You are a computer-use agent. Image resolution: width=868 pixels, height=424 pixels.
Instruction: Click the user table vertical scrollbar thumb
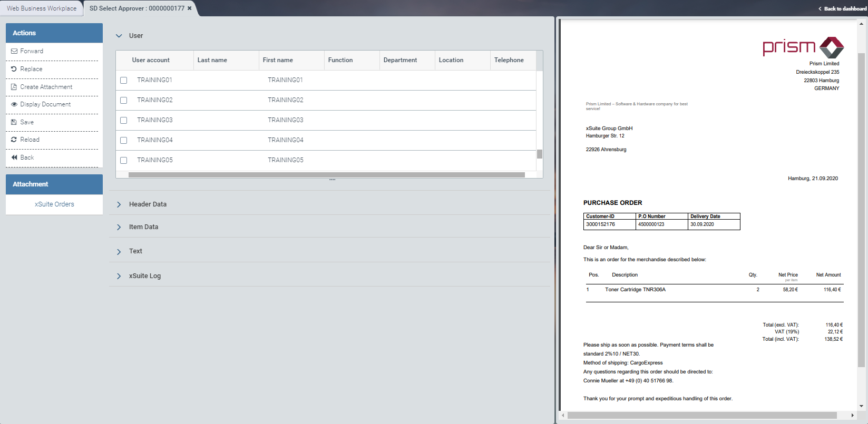point(540,154)
